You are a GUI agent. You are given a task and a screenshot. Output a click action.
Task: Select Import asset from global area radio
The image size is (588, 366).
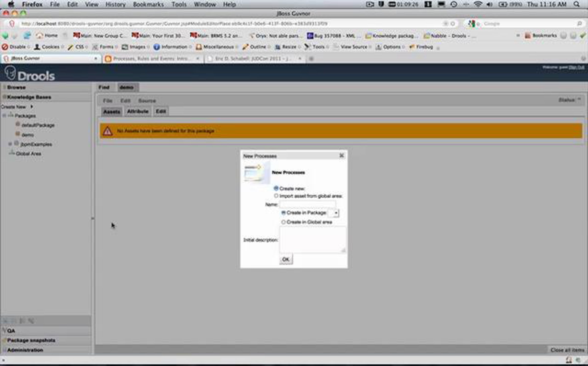click(x=276, y=196)
